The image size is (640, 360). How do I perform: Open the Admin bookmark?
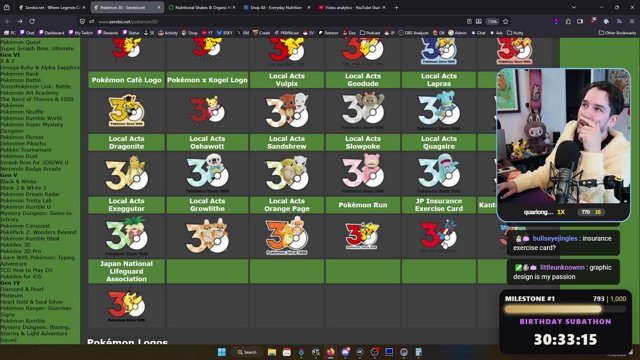[x=457, y=33]
